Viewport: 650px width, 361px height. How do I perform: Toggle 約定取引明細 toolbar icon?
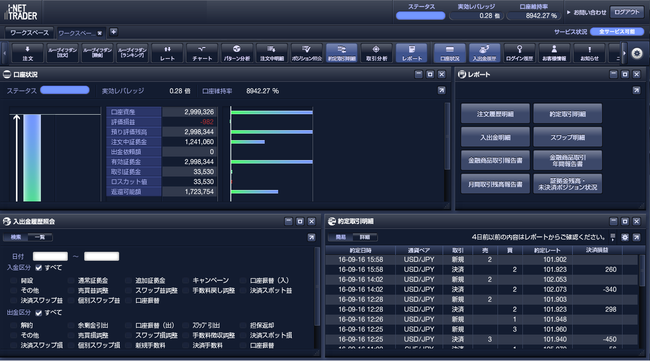coord(342,53)
